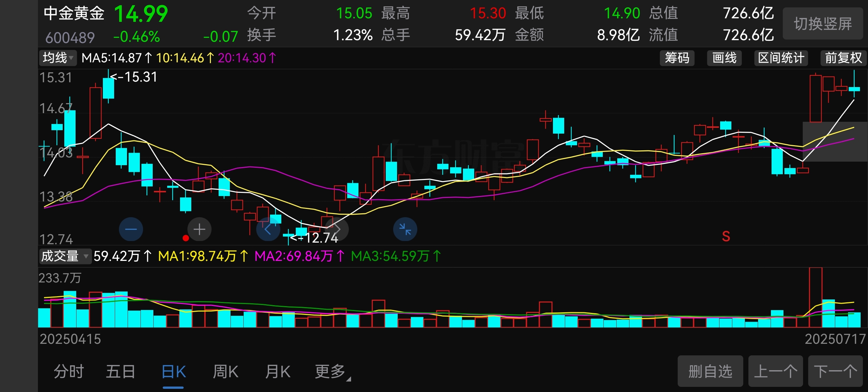
Task: Tap the zoom out minus icon
Action: (x=131, y=229)
